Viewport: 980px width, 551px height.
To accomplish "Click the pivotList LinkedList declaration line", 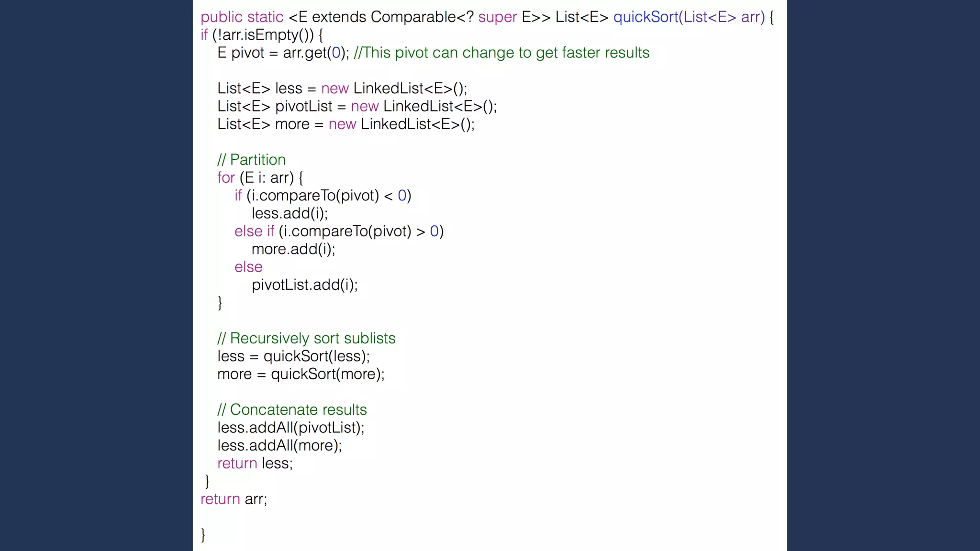I will tap(356, 106).
